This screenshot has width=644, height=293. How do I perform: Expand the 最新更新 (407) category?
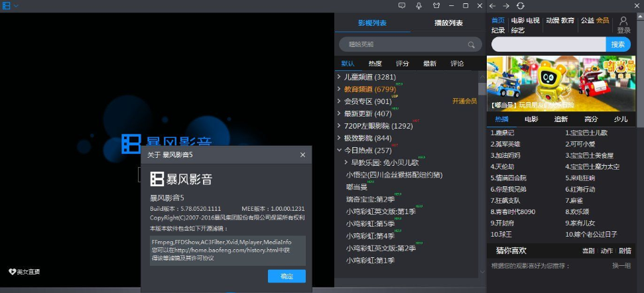[x=338, y=113]
